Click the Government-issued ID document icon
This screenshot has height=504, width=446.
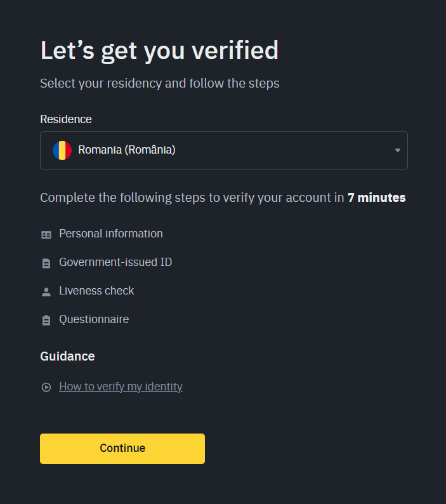(46, 263)
